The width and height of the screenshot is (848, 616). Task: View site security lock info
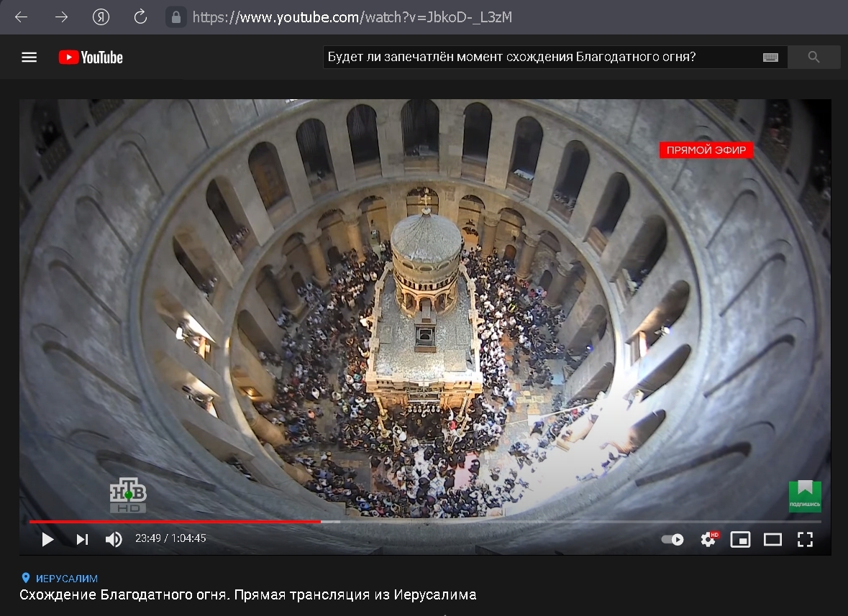[175, 17]
